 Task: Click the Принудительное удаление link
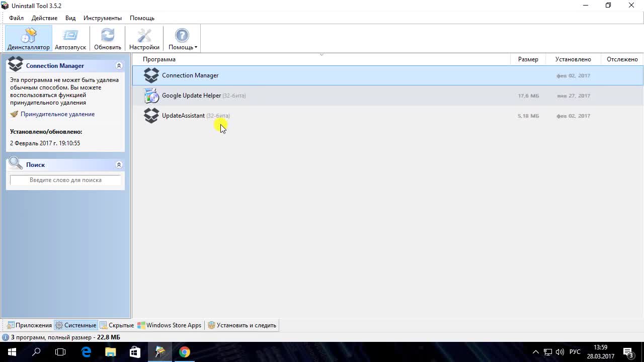(x=57, y=114)
